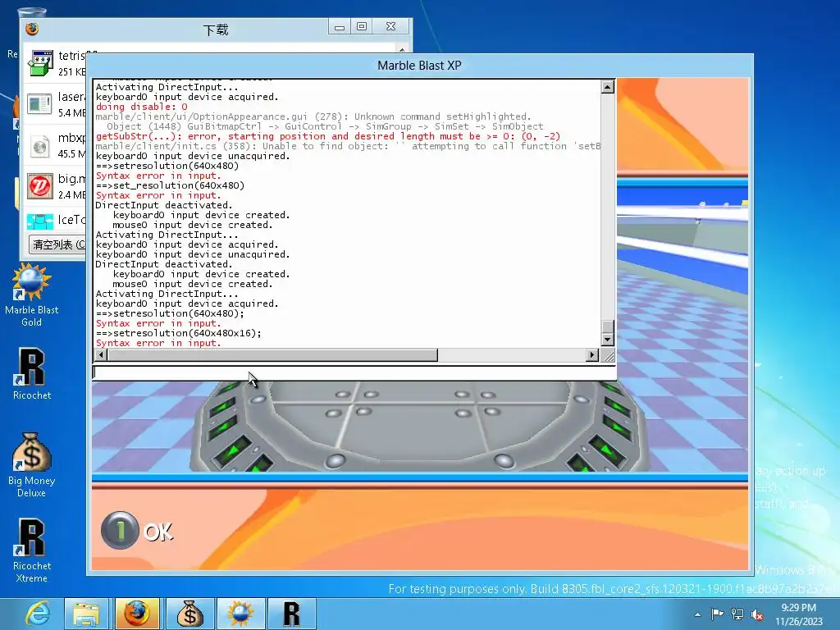The image size is (840, 630).
Task: Click the clear list button in downloads
Action: pos(58,244)
